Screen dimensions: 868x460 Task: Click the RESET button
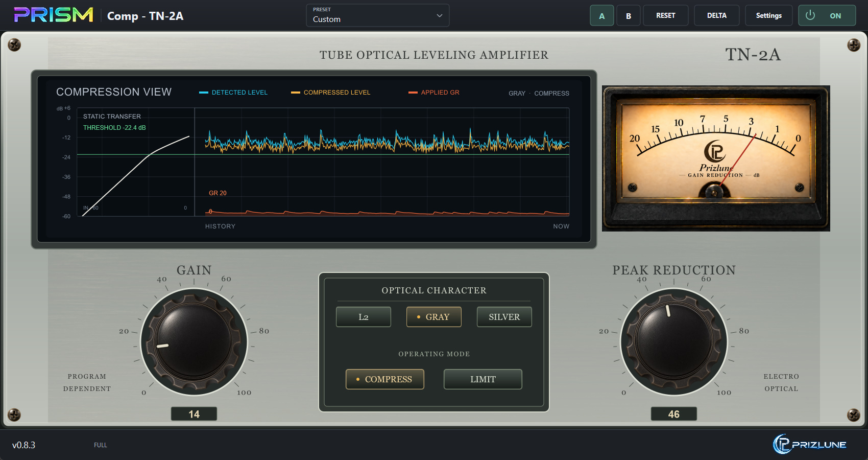pyautogui.click(x=666, y=15)
